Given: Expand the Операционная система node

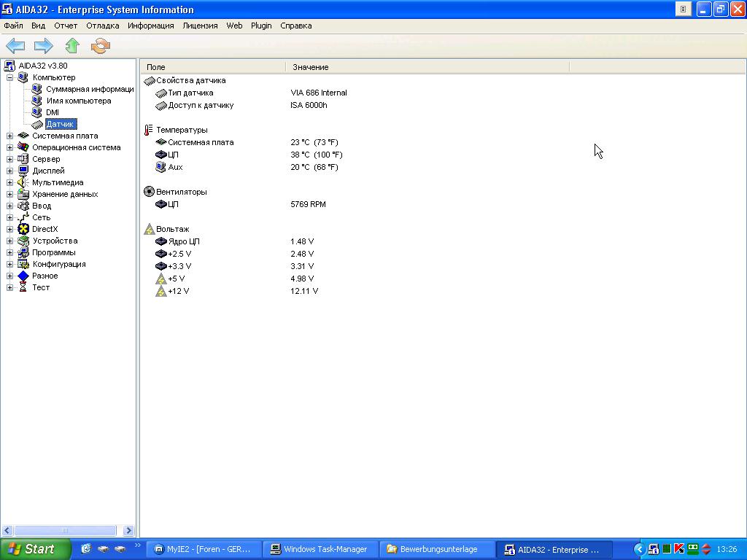Looking at the screenshot, I should point(9,147).
